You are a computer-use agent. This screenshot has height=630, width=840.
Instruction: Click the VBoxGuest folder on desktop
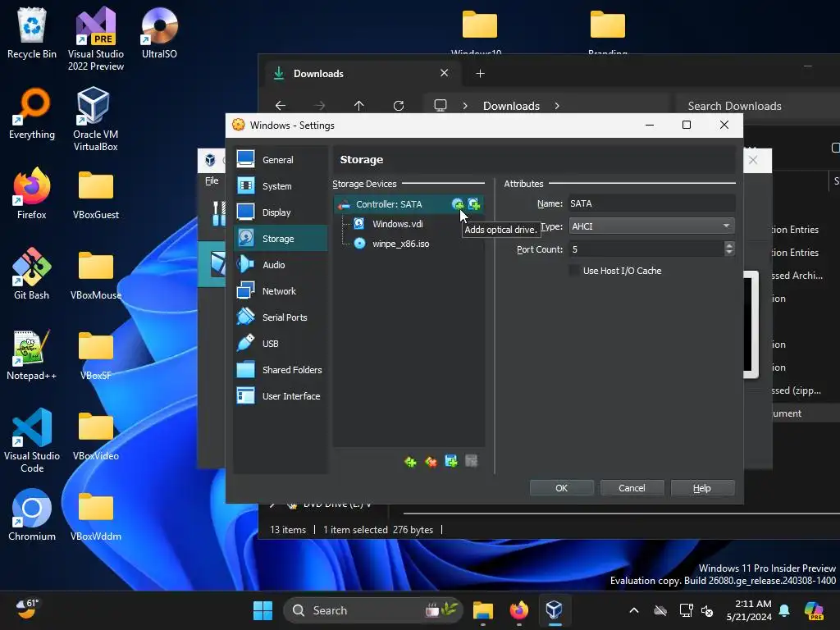(96, 194)
